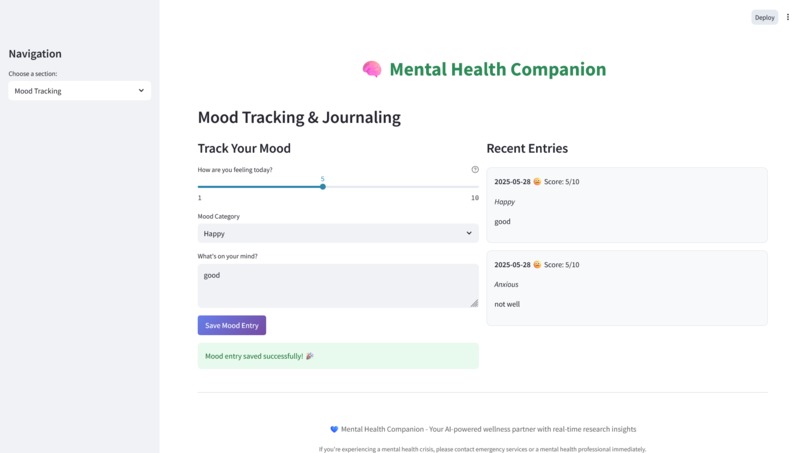Click the 'Choose a section:' label
The width and height of the screenshot is (806, 453).
click(33, 74)
